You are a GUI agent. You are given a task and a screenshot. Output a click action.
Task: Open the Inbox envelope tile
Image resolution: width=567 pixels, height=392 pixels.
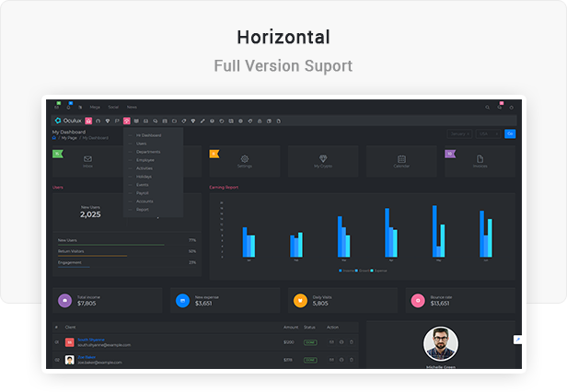(x=87, y=160)
